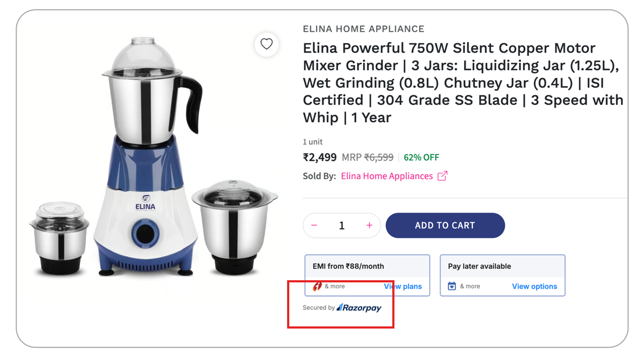Open seller page via external link icon
This screenshot has width=644, height=357.
(x=442, y=176)
